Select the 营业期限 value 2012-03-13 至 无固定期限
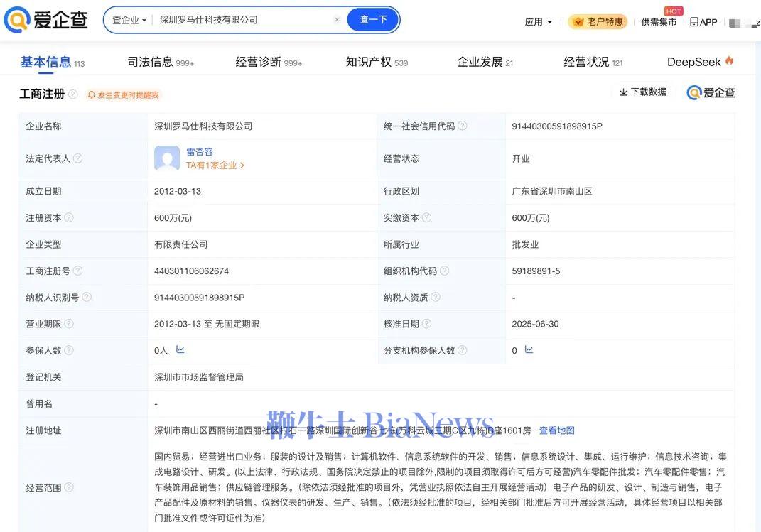 point(207,324)
